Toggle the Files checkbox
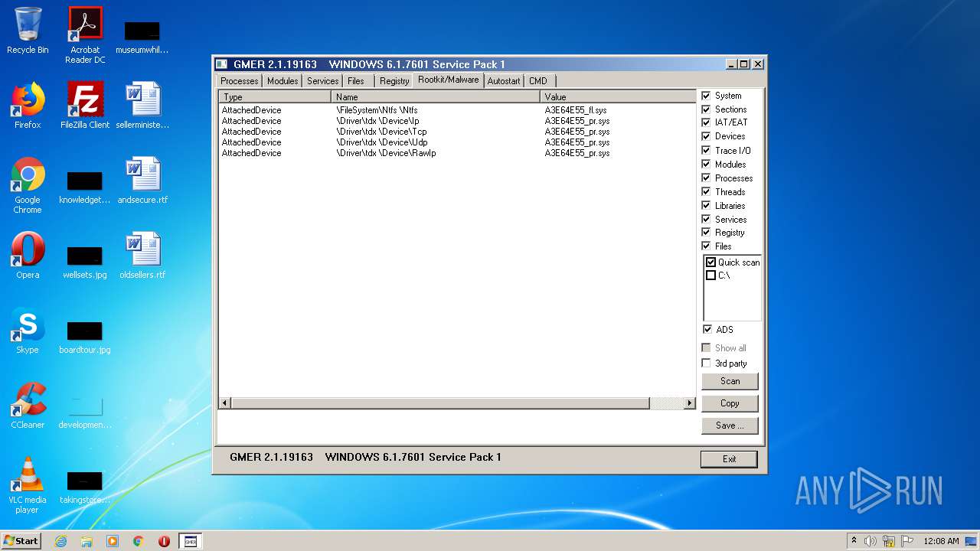The height and width of the screenshot is (551, 980). point(706,246)
